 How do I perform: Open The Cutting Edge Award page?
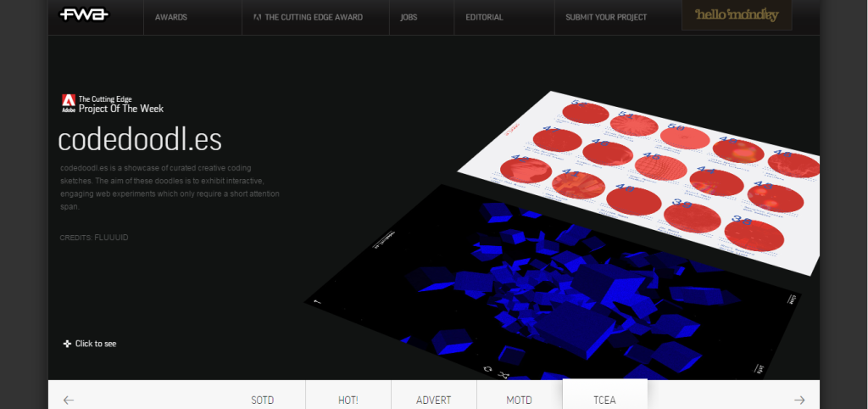pyautogui.click(x=314, y=17)
